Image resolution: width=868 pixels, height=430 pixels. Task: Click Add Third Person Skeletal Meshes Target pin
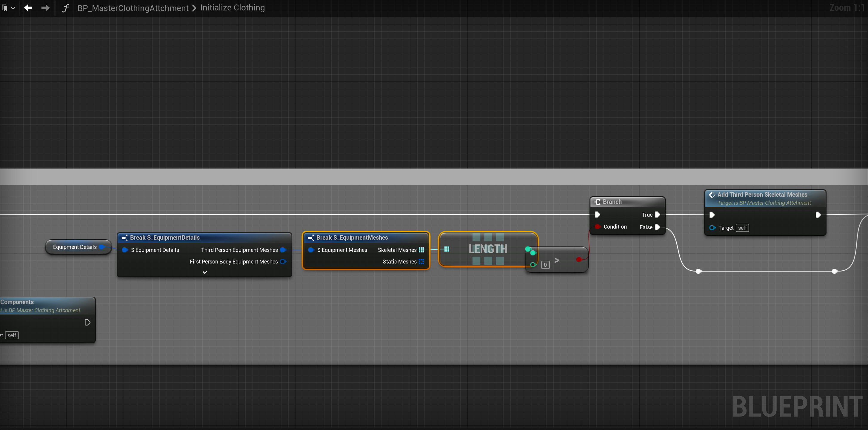pyautogui.click(x=712, y=228)
